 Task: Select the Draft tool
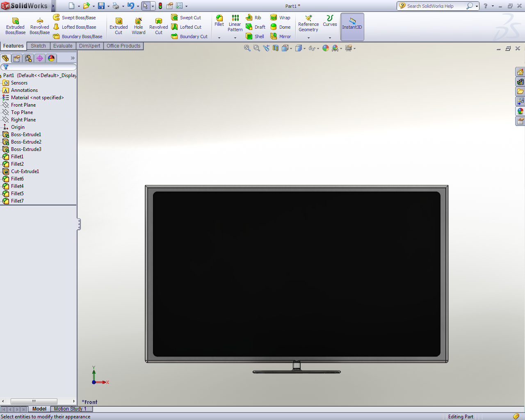point(256,27)
